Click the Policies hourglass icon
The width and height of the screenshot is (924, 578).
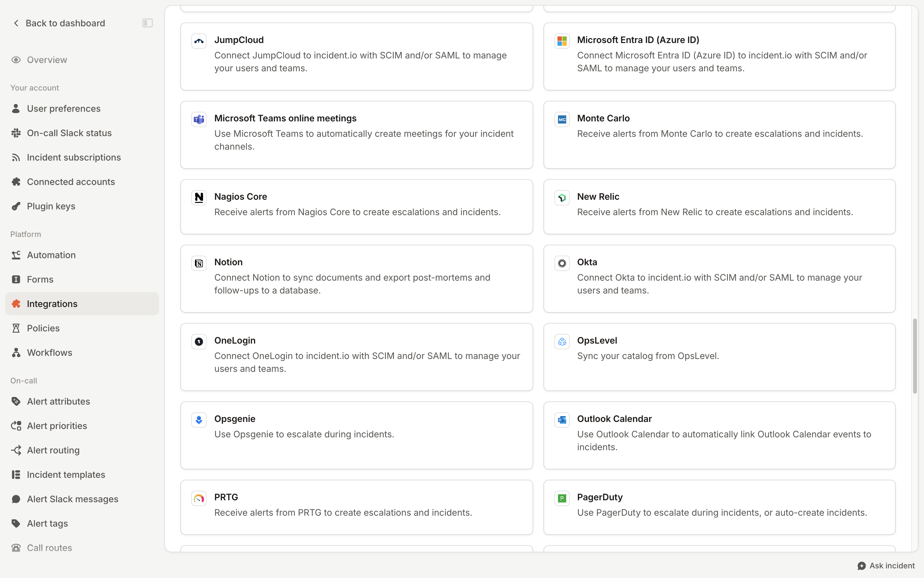[16, 328]
